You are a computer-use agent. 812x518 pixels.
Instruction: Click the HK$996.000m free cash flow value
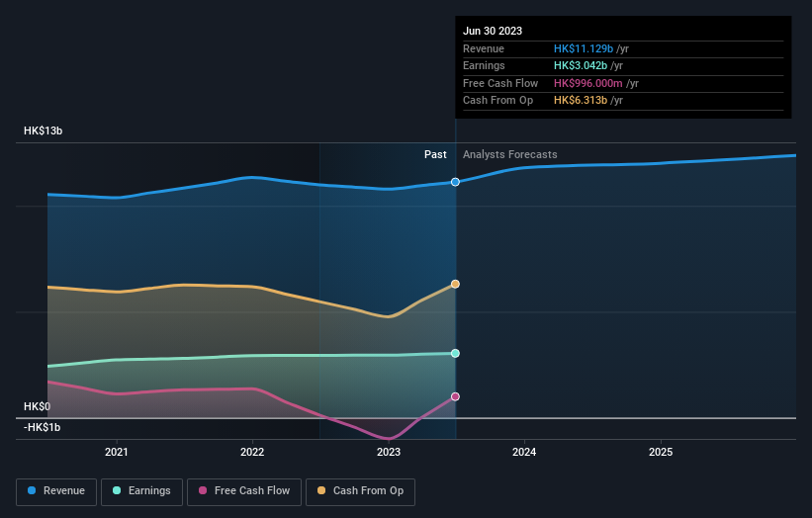(588, 83)
